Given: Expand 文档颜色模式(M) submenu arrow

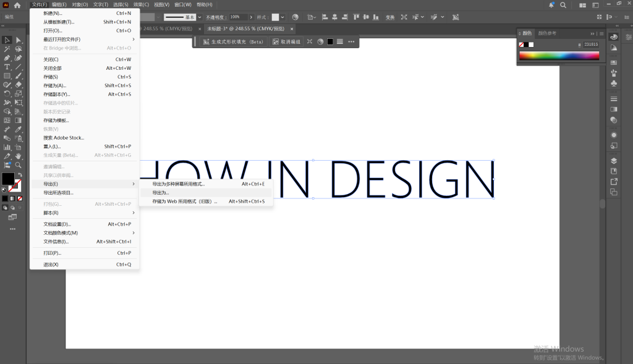Looking at the screenshot, I should pos(134,233).
